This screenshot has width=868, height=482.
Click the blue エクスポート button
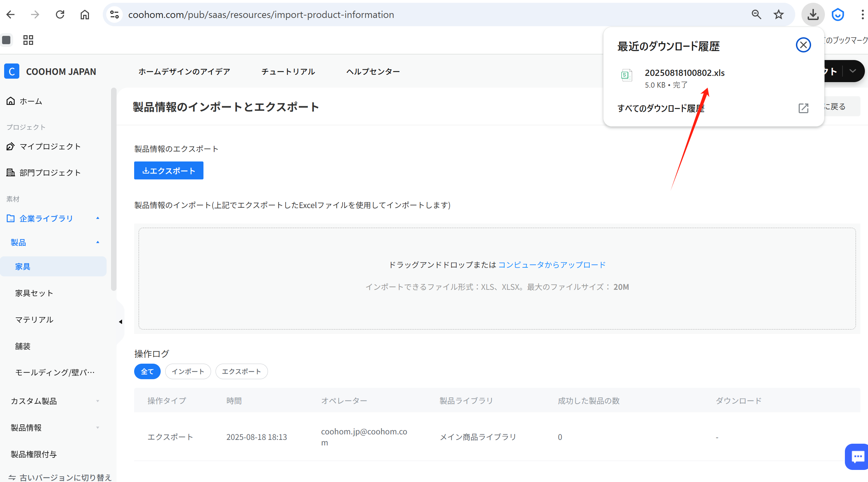pyautogui.click(x=169, y=170)
